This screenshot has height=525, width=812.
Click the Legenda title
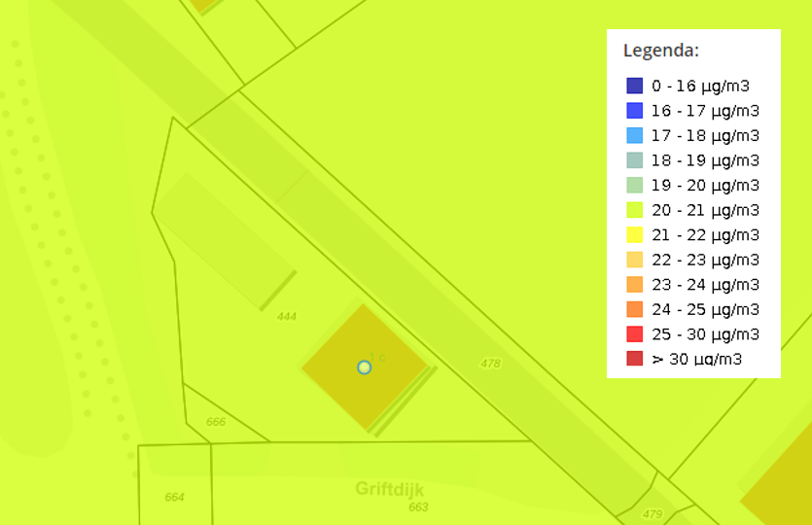[661, 51]
